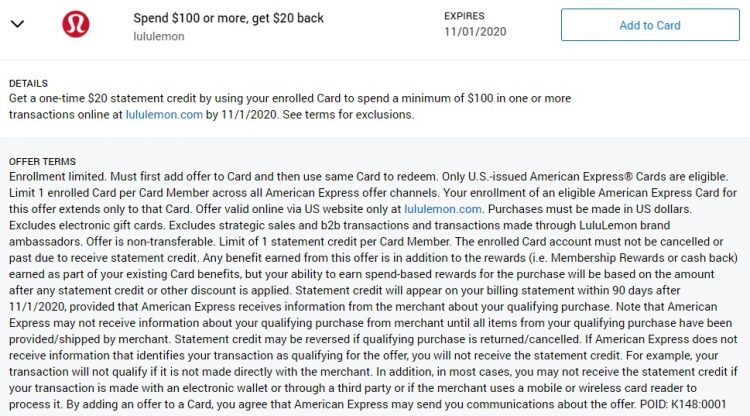The width and height of the screenshot is (750, 416).
Task: Click "Excludes electronic gift cards." sentence
Action: point(87,226)
